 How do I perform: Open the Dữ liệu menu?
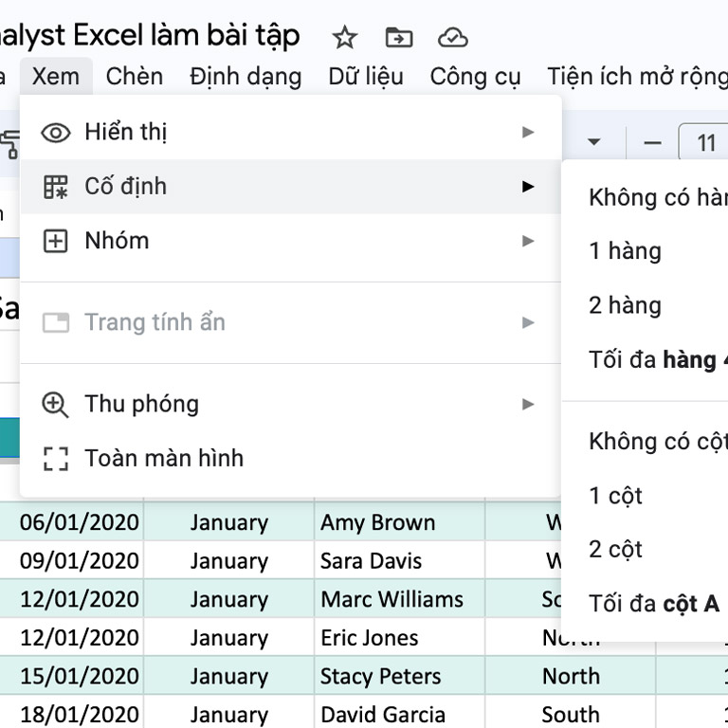coord(366,76)
